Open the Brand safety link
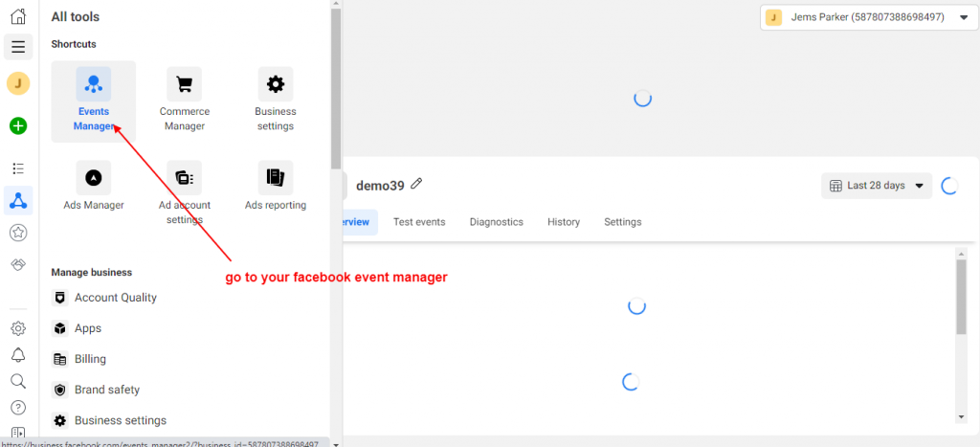The height and width of the screenshot is (447, 980). [107, 390]
